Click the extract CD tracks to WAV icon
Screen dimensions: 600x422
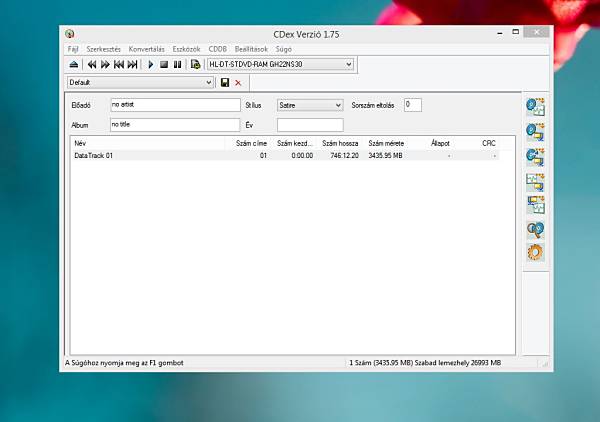point(535,107)
